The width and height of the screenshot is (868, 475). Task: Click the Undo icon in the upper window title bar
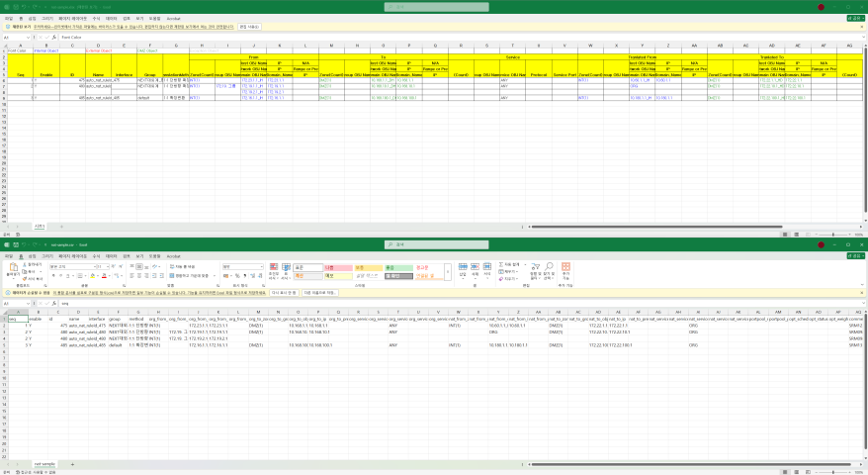(26, 7)
